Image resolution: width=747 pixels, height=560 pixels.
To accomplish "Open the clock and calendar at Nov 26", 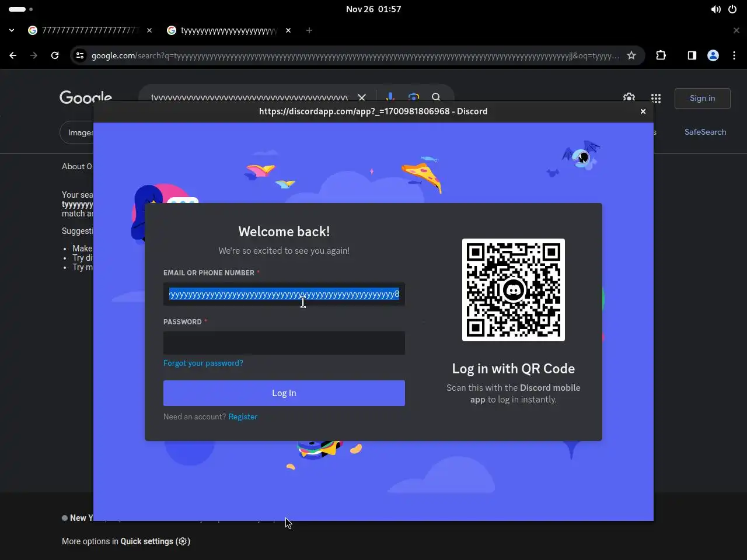I will 373,9.
